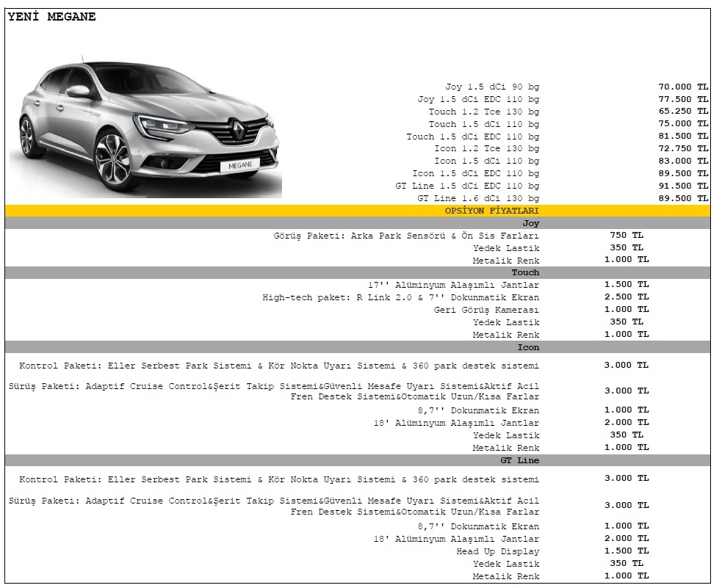The width and height of the screenshot is (722, 588).
Task: Select 'GT Line 1.5 dCi EDC 110 bg'
Action: (x=467, y=186)
